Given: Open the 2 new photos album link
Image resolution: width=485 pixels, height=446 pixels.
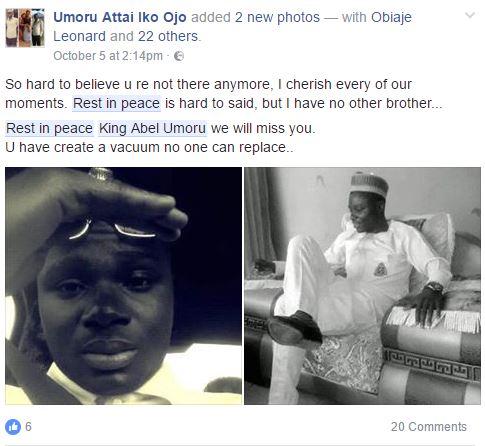Looking at the screenshot, I should tap(277, 17).
